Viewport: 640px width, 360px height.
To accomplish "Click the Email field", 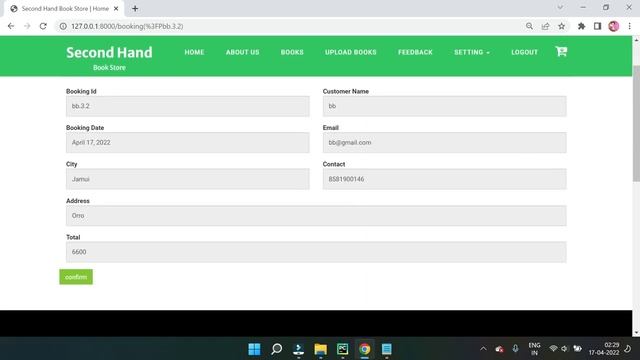I will coord(444,142).
